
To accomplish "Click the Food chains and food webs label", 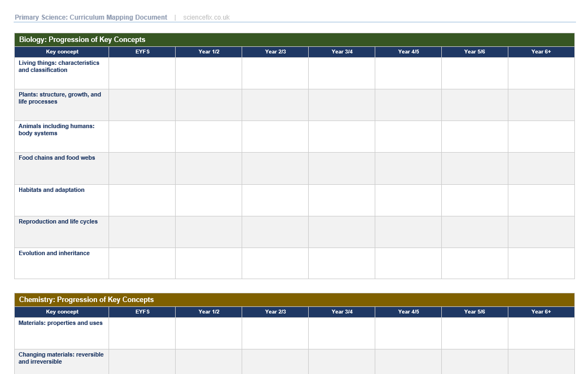I will click(57, 158).
